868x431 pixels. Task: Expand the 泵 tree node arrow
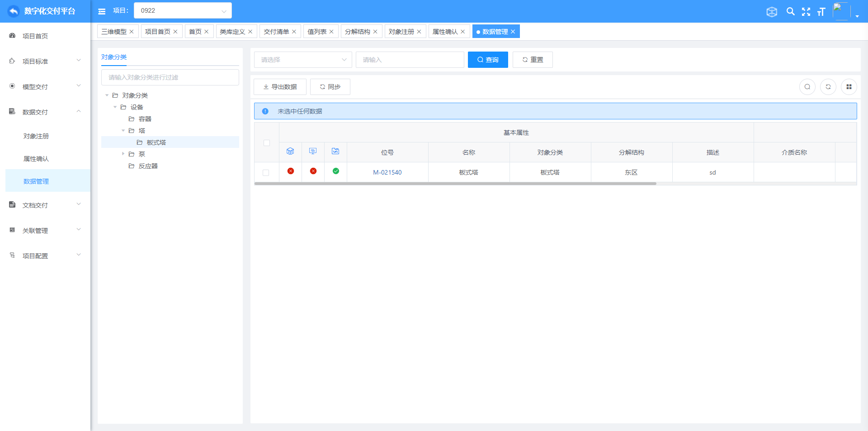tap(123, 154)
